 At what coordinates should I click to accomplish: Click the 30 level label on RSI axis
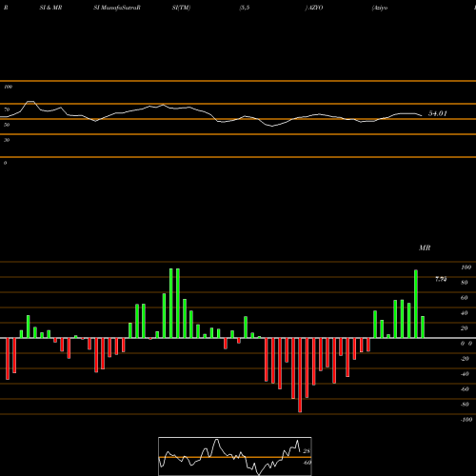[x=7, y=140]
